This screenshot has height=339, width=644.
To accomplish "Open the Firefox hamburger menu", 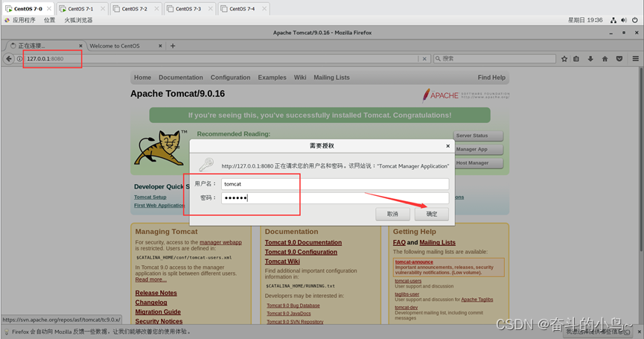I will (x=634, y=58).
